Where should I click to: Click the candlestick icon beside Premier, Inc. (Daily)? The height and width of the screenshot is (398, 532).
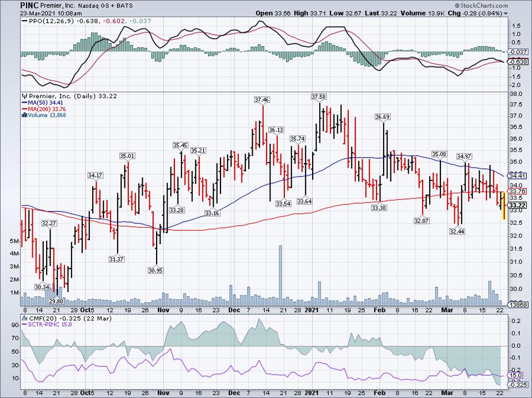[24, 96]
